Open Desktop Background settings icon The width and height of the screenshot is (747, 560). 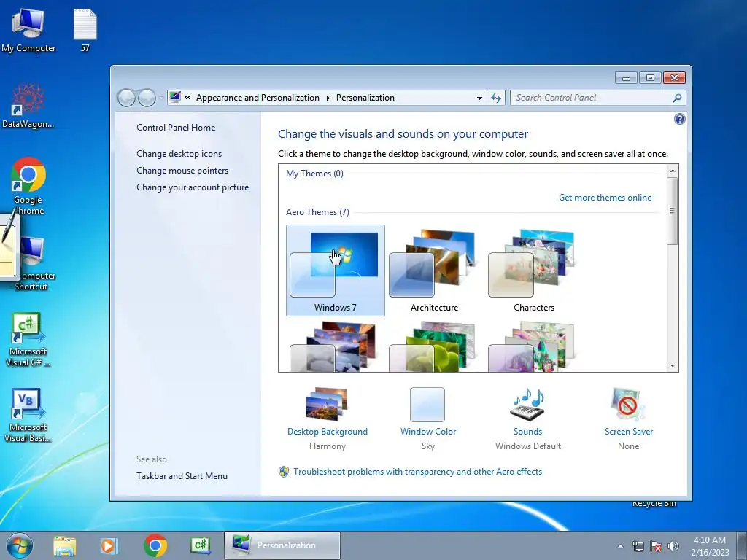coord(328,404)
